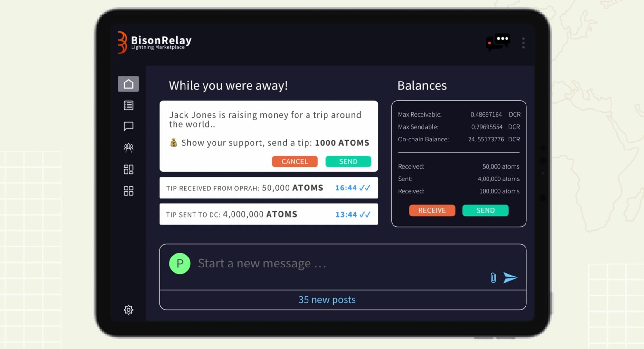Select the top grid layout icon
The height and width of the screenshot is (349, 644).
[129, 169]
